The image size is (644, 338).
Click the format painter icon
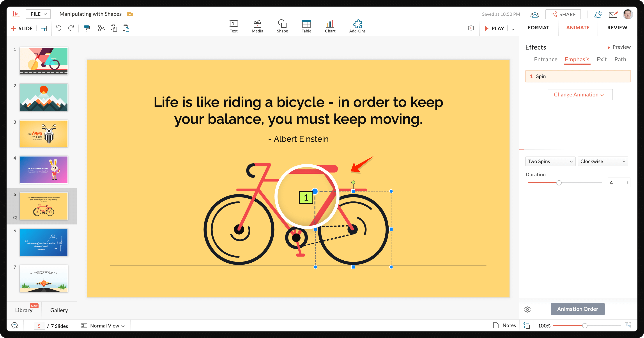coord(87,28)
